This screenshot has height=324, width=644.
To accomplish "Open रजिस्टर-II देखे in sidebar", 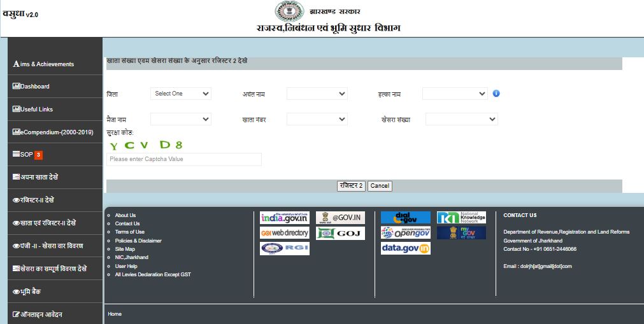I will pos(55,200).
